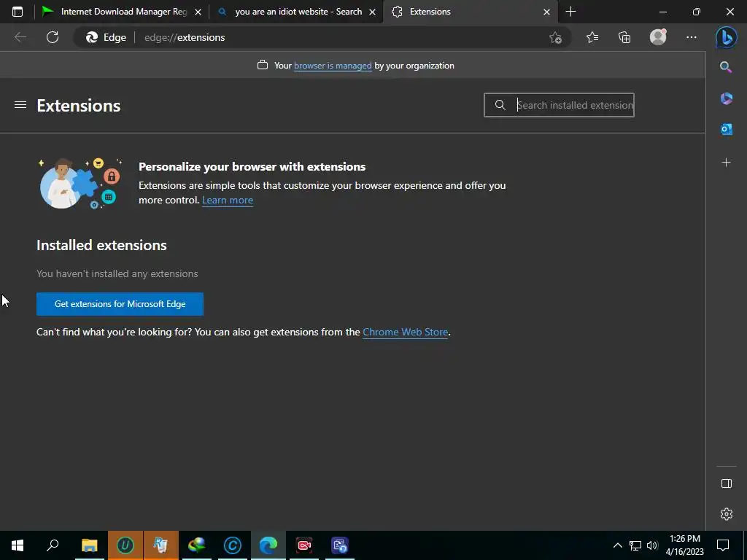Viewport: 747px width, 560px height.
Task: Open the green U app in taskbar
Action: (x=125, y=545)
